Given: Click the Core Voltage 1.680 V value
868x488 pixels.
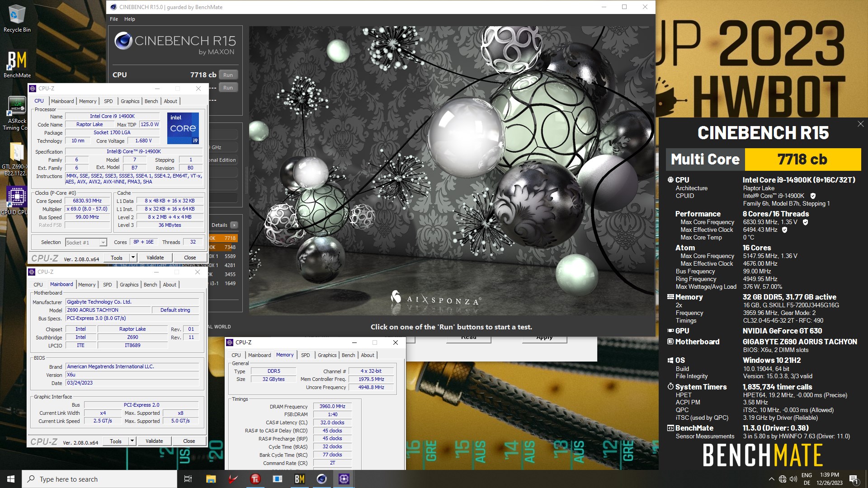Looking at the screenshot, I should click(x=143, y=141).
